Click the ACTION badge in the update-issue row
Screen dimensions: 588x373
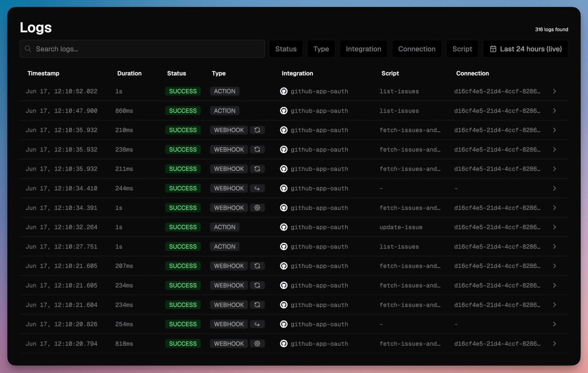tap(225, 227)
